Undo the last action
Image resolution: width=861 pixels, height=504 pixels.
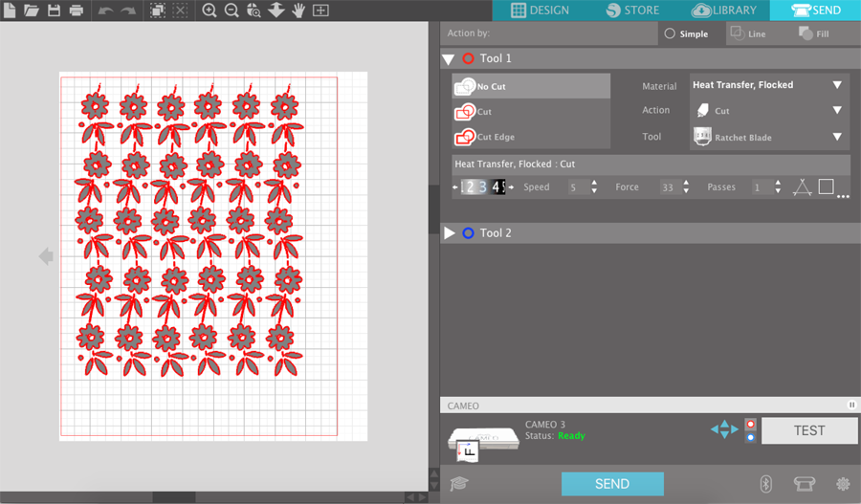[x=105, y=11]
